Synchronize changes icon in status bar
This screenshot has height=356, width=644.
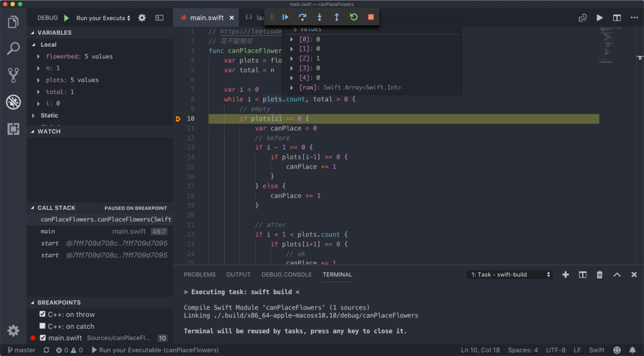tap(46, 350)
